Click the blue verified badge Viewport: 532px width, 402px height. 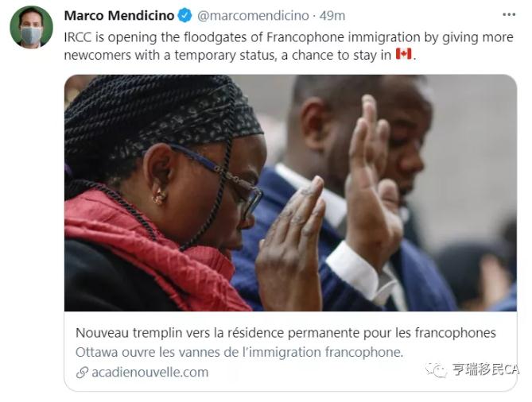coord(185,16)
